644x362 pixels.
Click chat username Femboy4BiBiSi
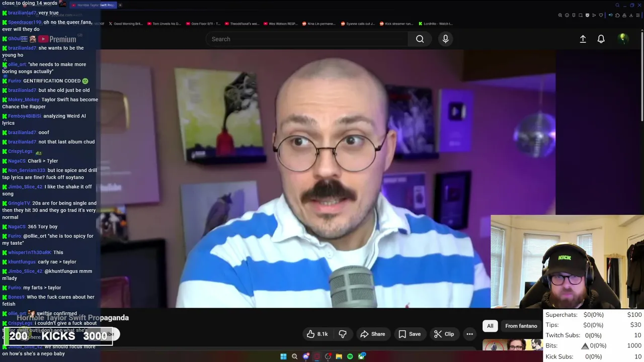pyautogui.click(x=25, y=116)
